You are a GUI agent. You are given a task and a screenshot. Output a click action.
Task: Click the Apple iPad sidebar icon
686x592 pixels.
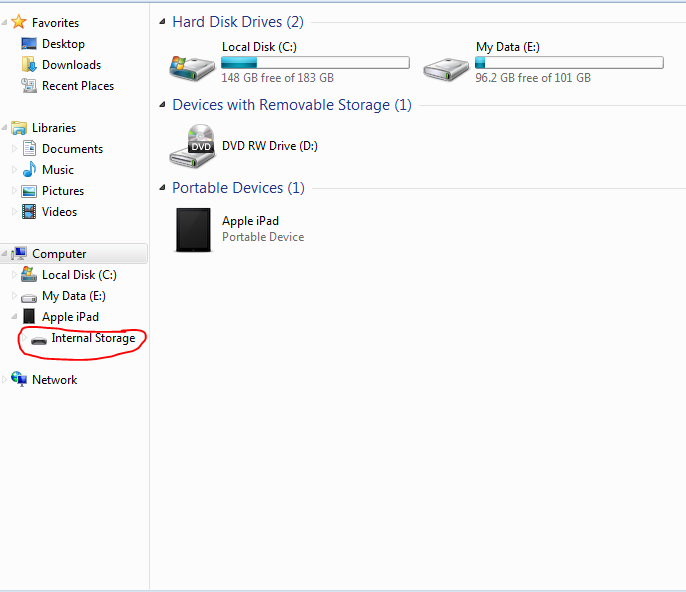coord(29,316)
